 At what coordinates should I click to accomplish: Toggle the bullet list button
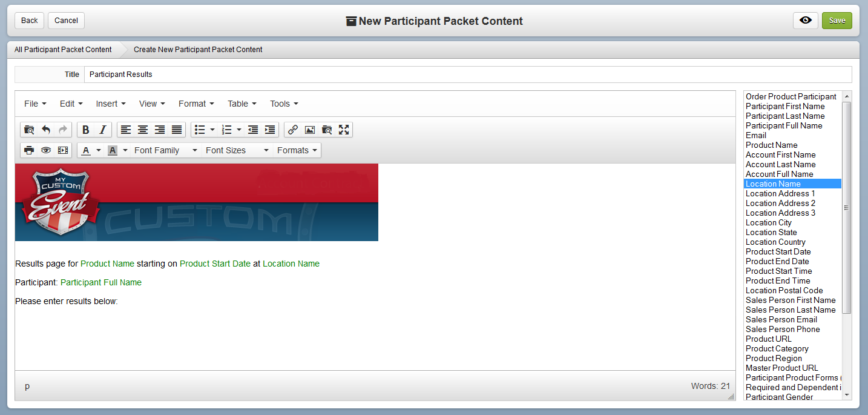coord(200,130)
